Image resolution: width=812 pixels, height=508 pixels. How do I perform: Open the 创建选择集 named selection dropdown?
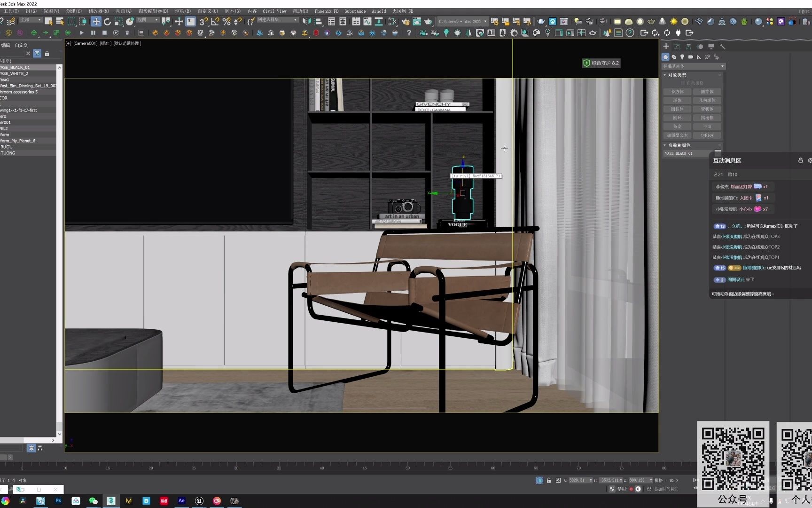tap(277, 20)
